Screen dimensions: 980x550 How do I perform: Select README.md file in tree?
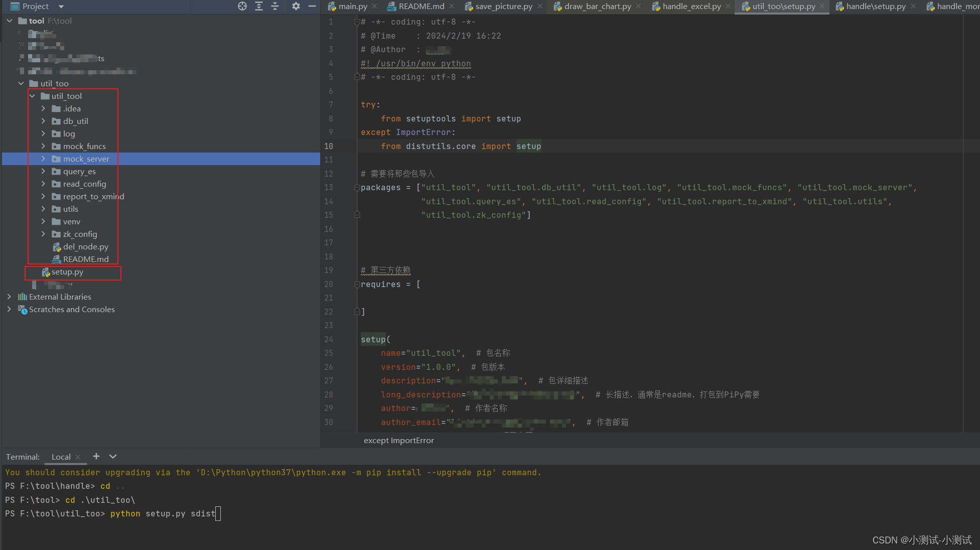click(85, 259)
